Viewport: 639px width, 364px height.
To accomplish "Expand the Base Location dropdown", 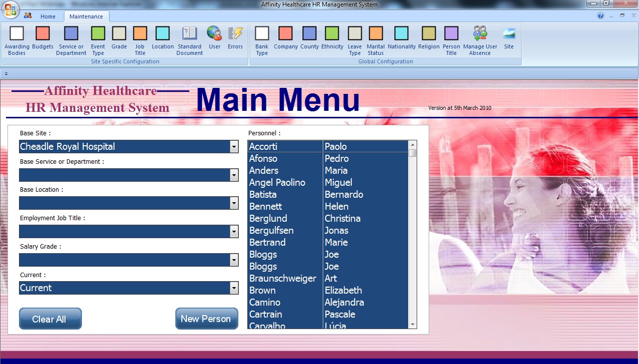I will [x=234, y=203].
